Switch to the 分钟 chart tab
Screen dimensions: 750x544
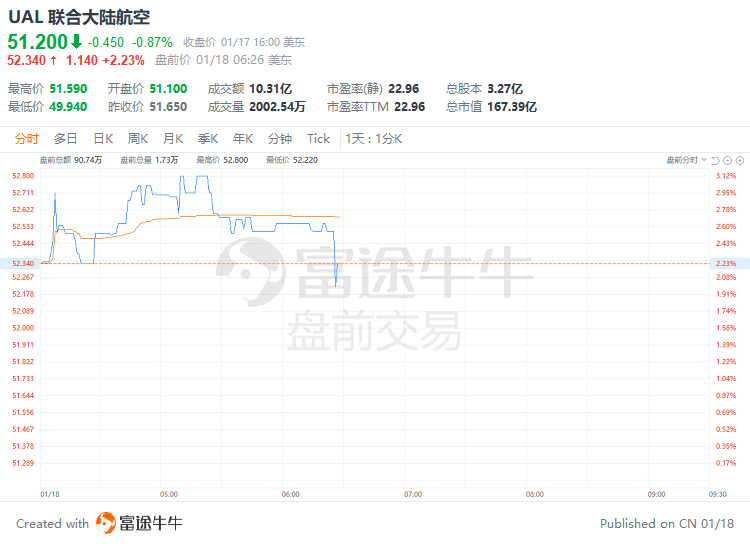(280, 139)
